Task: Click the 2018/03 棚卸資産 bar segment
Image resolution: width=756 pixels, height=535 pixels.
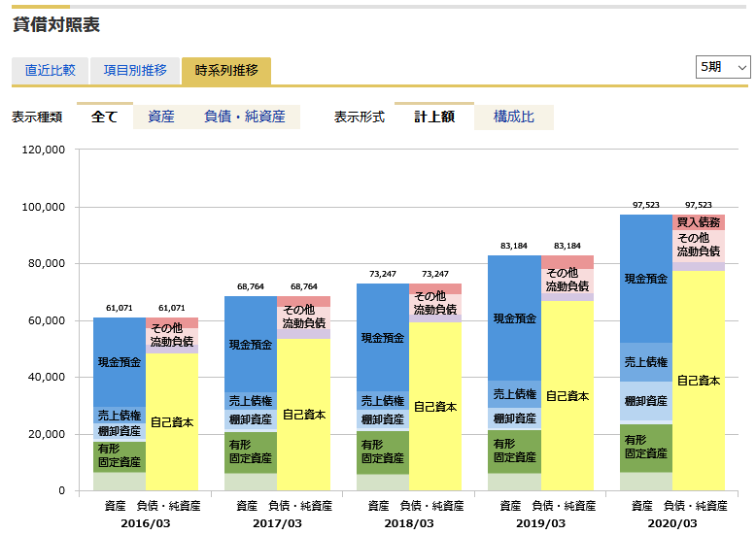Action: click(x=383, y=419)
